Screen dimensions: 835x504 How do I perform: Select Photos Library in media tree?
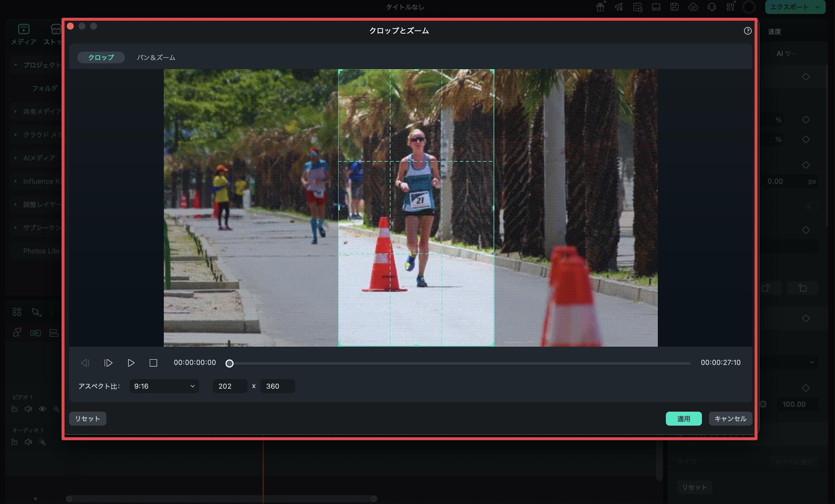tap(41, 251)
